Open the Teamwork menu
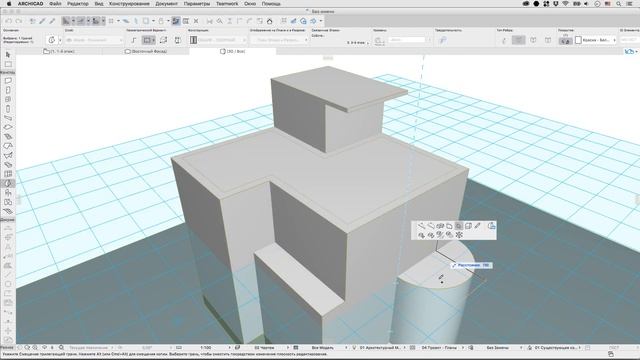This screenshot has width=640, height=360. (x=227, y=4)
